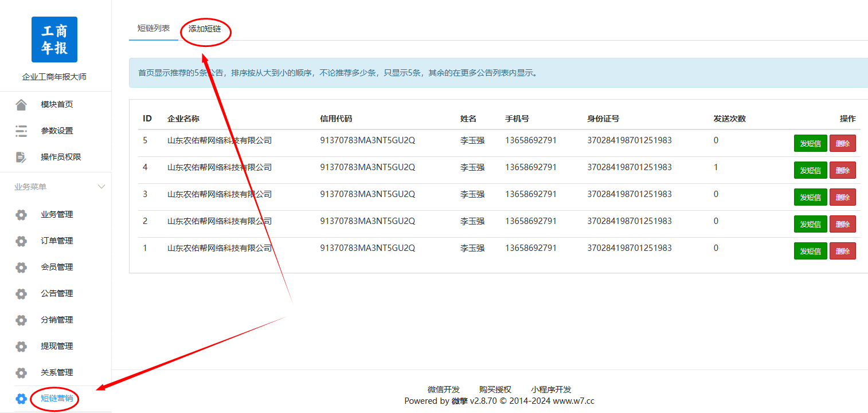Click the gear icon beside 关系管理
This screenshot has height=413, width=868.
tap(21, 373)
